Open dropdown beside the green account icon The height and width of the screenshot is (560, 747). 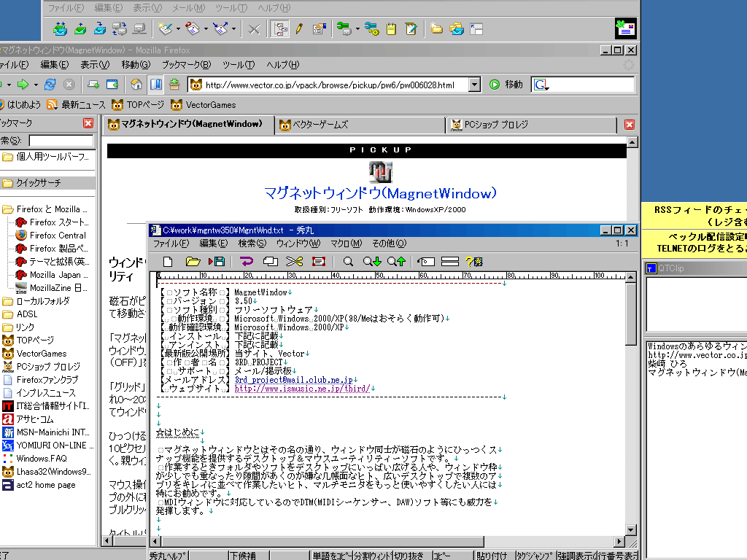click(x=357, y=29)
